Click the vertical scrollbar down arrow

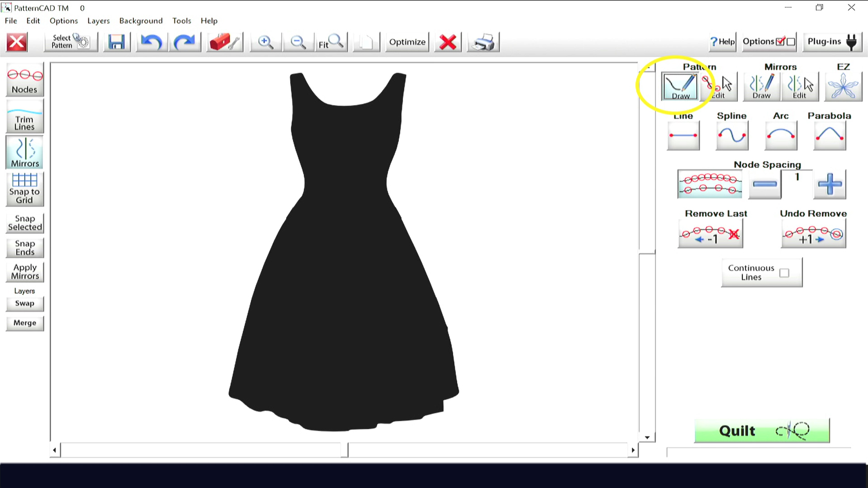(647, 437)
